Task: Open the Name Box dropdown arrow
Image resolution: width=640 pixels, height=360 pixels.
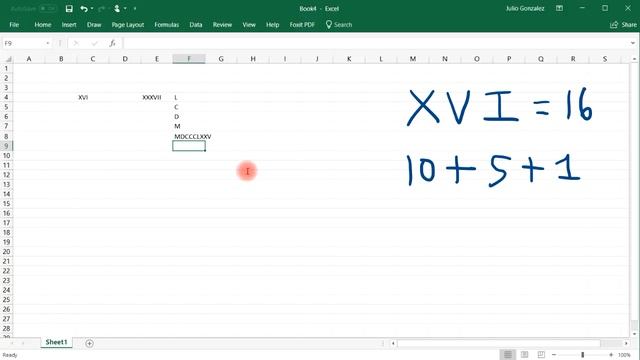Action: coord(48,43)
